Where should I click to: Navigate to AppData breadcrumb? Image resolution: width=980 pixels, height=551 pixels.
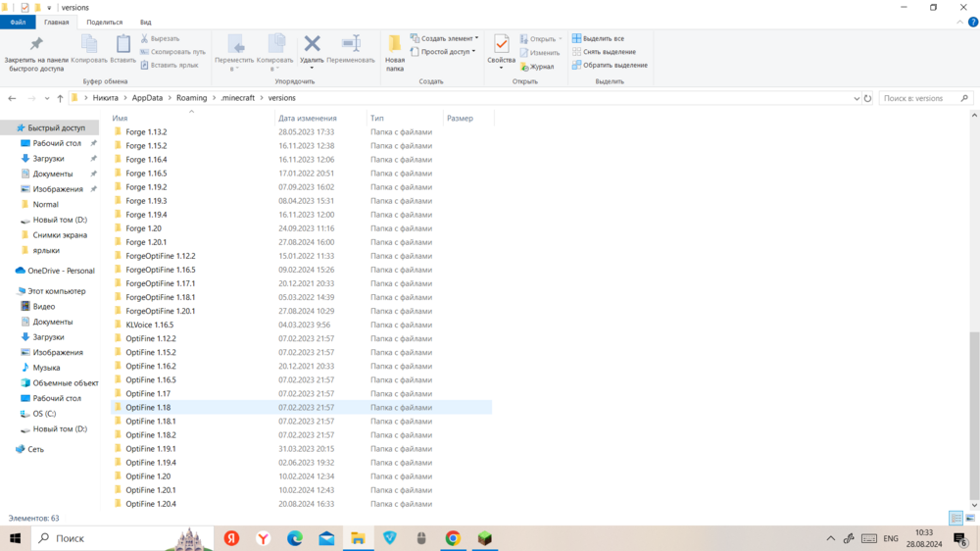[x=147, y=98]
